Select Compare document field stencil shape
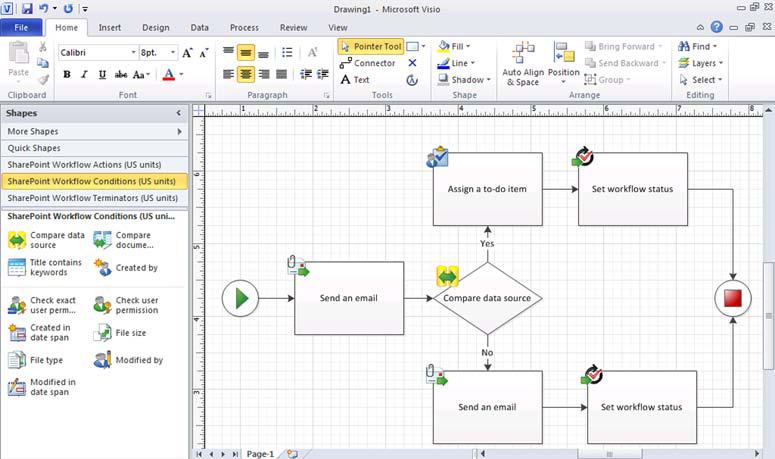This screenshot has height=459, width=775. pos(125,240)
